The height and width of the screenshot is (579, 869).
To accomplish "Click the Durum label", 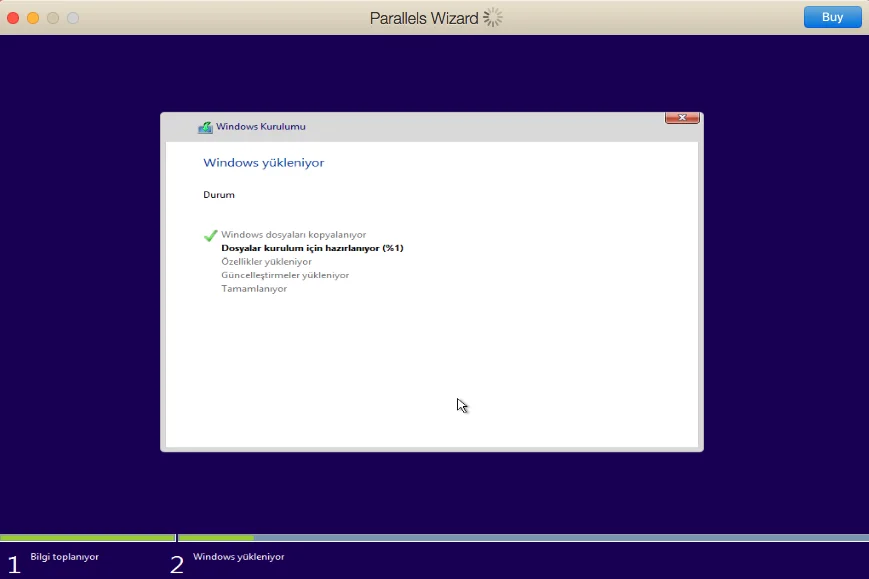I will tap(219, 195).
